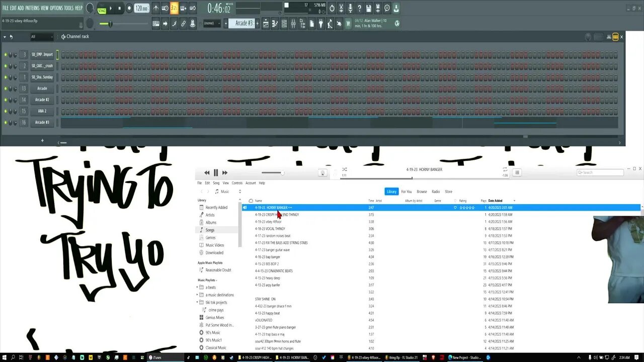Mute the Arcade #2 channel

pos(6,100)
